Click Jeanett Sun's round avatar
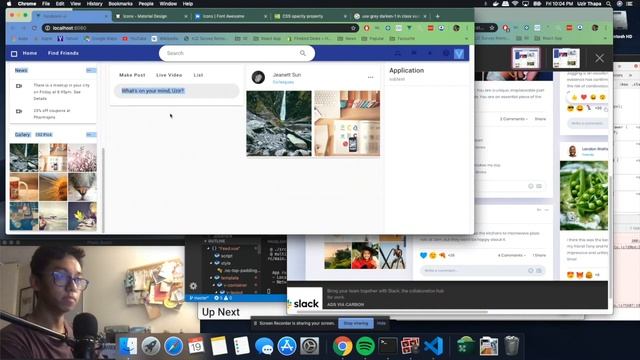This screenshot has width=640, height=360. coord(258,77)
